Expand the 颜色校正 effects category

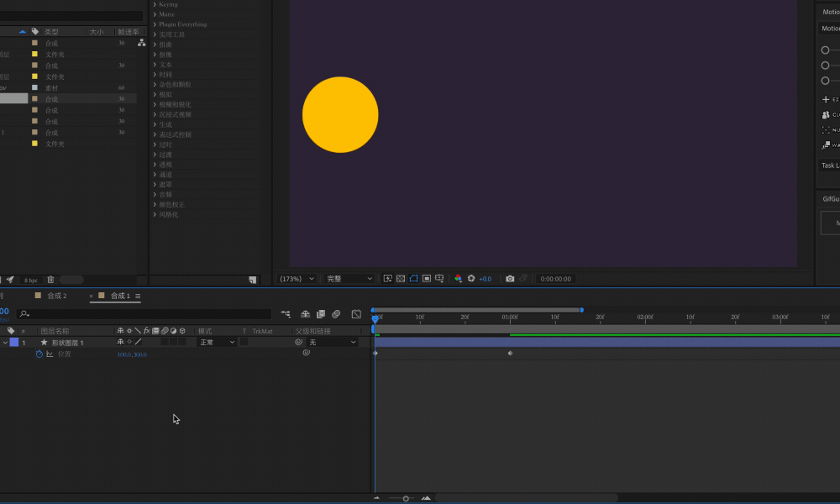coord(155,205)
